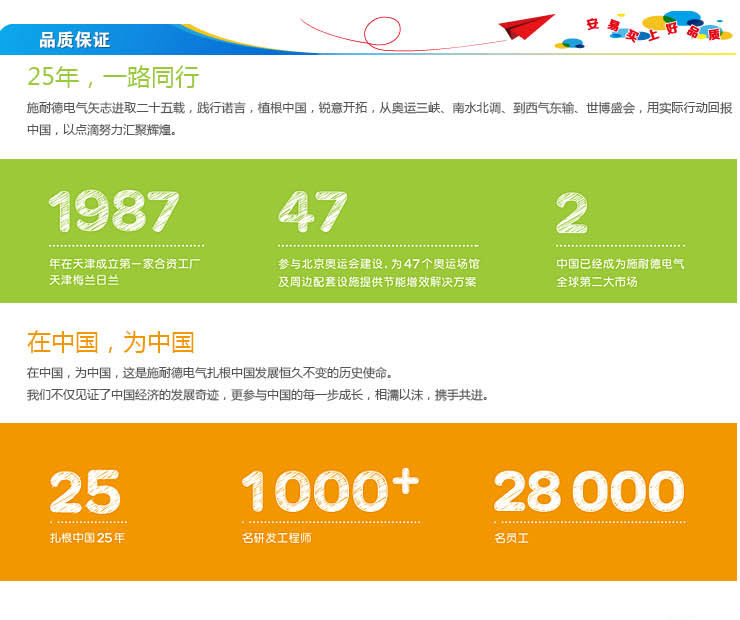This screenshot has height=620, width=740.
Task: Click the text 参与北京奥运会建设
Action: tap(332, 264)
